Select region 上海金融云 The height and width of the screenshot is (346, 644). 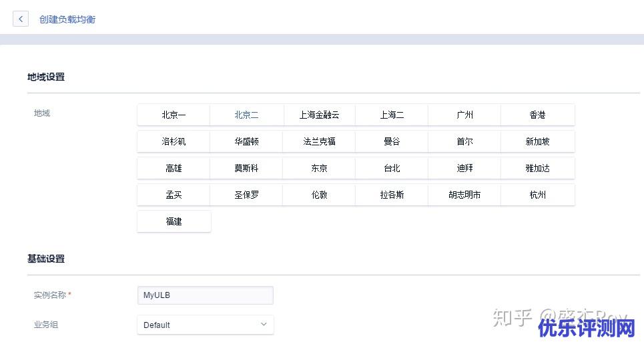point(319,115)
